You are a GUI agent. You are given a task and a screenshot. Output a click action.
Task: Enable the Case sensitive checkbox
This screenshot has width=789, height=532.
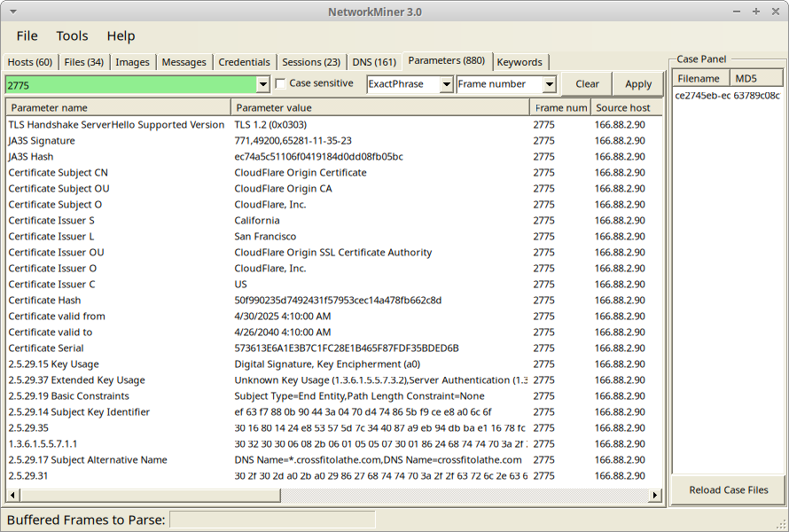[281, 83]
